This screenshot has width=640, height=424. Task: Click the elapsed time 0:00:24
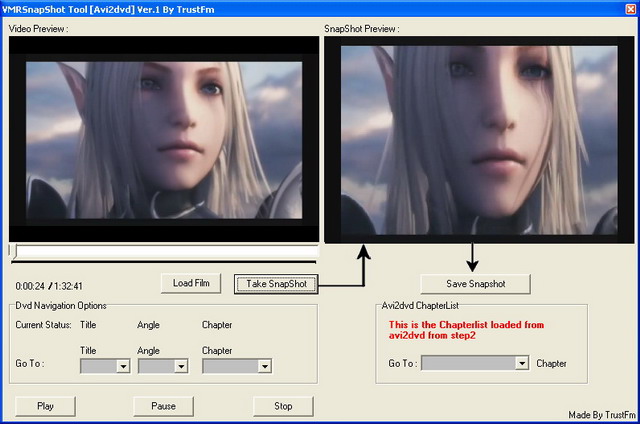30,286
